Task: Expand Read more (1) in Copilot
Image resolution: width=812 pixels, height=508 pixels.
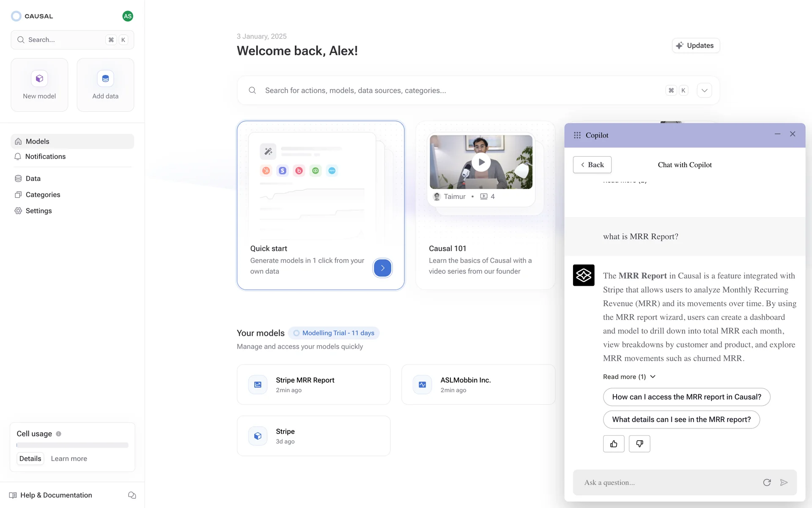Action: 629,377
